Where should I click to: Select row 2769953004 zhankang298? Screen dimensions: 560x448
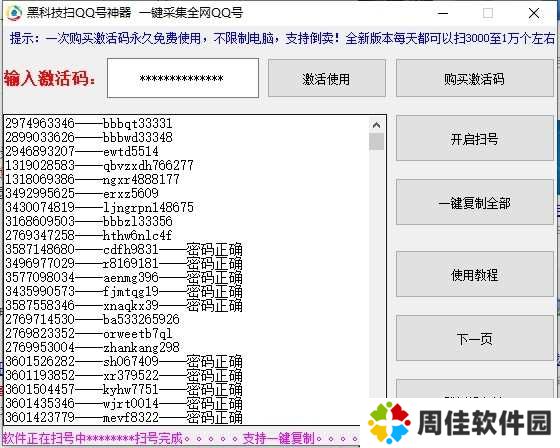(x=92, y=347)
